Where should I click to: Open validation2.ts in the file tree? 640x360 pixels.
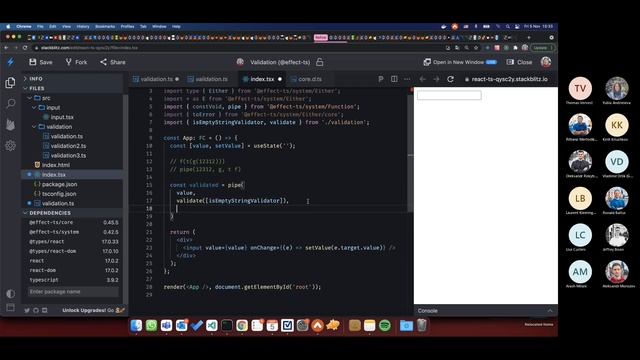click(x=68, y=146)
